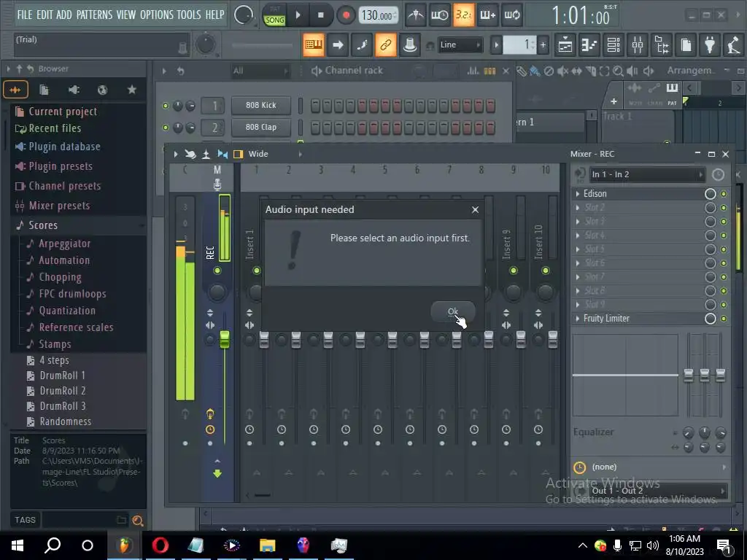Open Windows Start menu
Screen dimensions: 747x560
point(18,545)
